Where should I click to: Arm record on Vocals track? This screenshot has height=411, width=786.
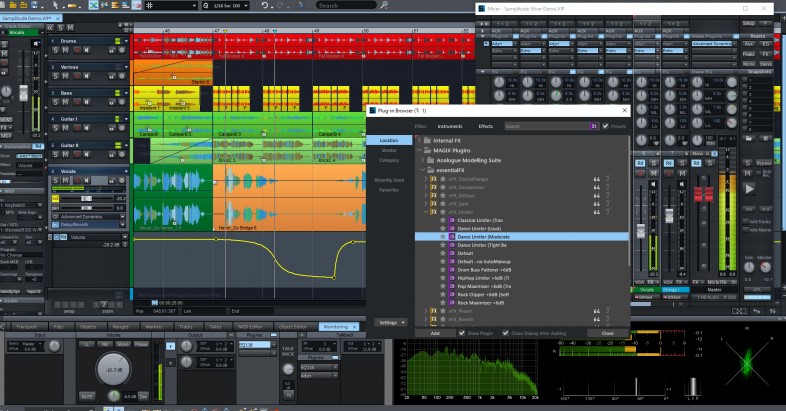pyautogui.click(x=77, y=180)
